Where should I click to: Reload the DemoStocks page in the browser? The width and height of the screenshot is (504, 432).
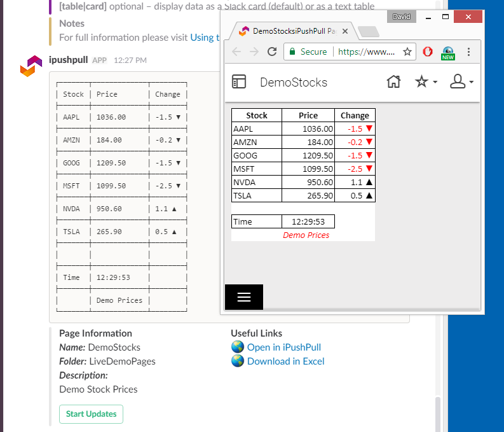coord(272,52)
